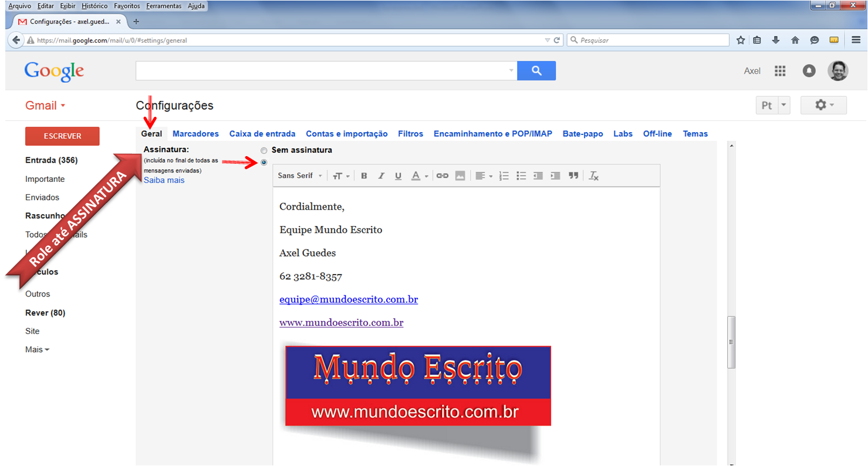The height and width of the screenshot is (466, 868).
Task: Click equipe@mundoescrito.com.br link in signature
Action: [349, 299]
